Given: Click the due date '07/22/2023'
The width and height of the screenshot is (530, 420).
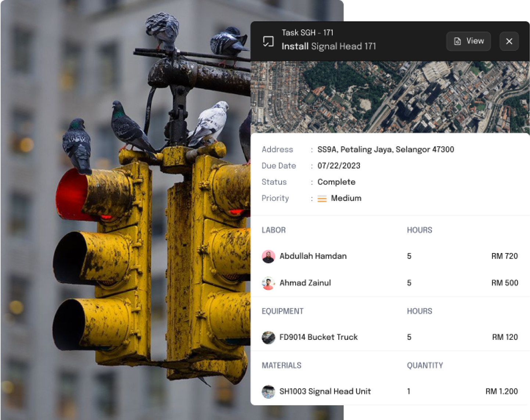Looking at the screenshot, I should [339, 166].
